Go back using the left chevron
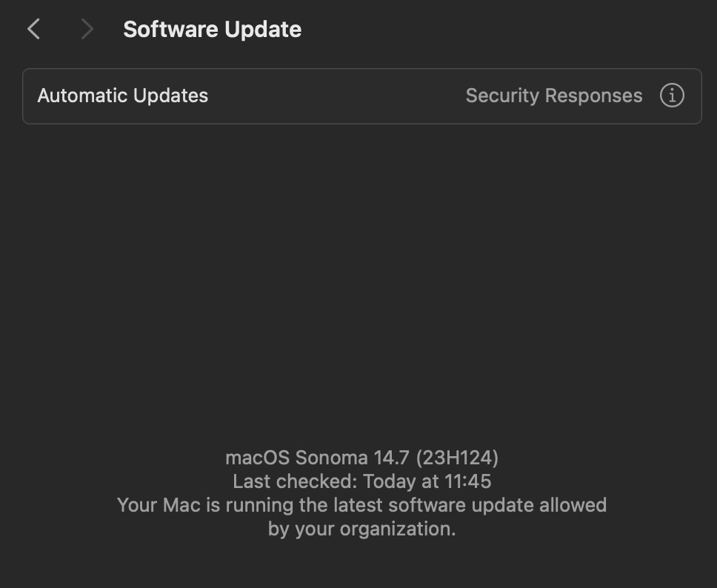Viewport: 717px width, 588px height. click(x=33, y=30)
